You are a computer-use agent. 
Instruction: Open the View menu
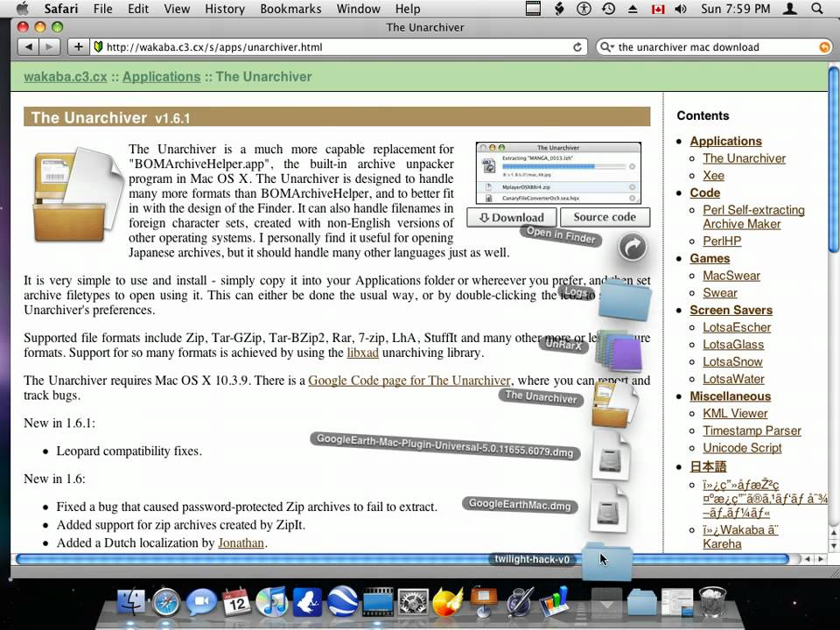tap(177, 9)
